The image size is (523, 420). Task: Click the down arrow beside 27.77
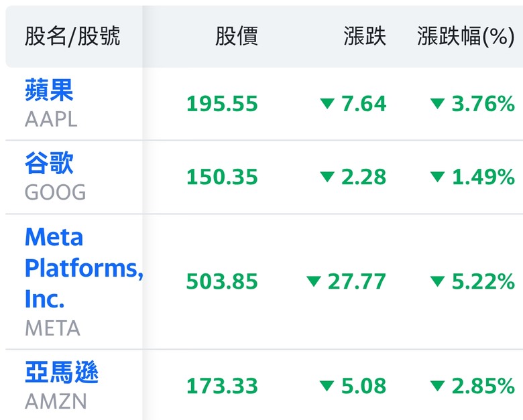point(314,281)
